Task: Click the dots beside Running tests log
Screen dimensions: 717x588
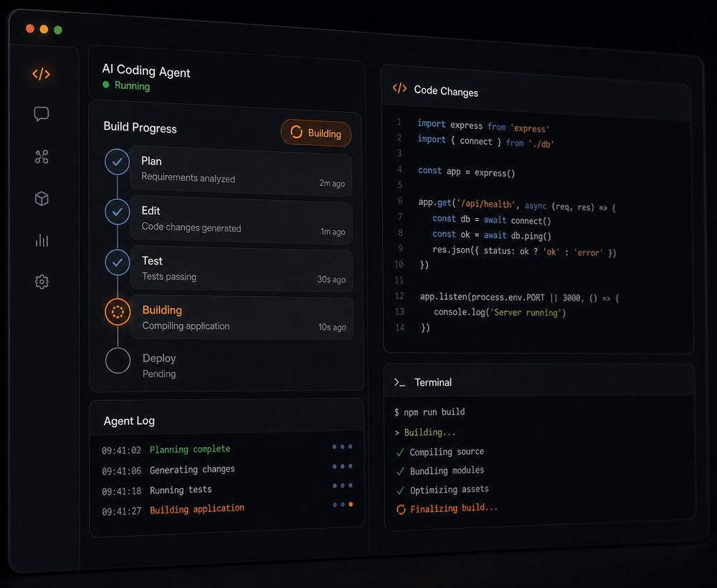Action: coord(343,485)
